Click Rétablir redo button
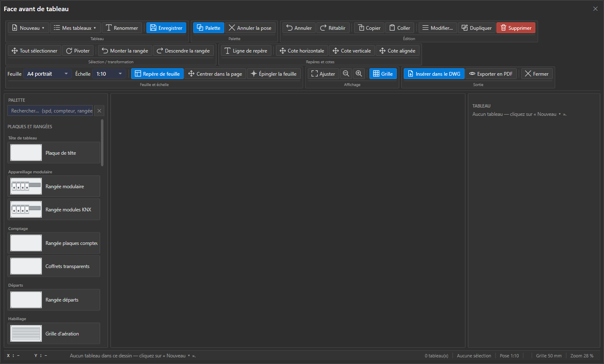This screenshot has width=604, height=364. coord(333,28)
